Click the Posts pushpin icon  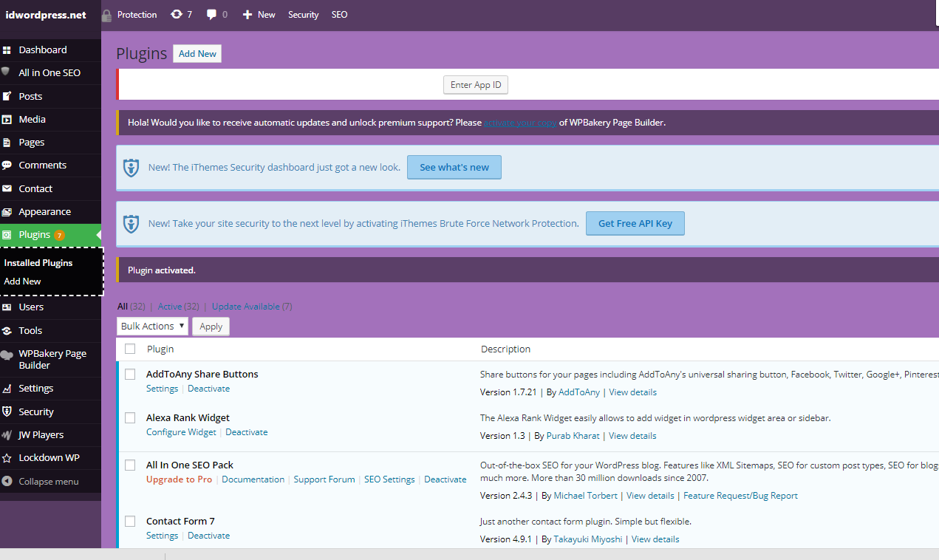tap(7, 97)
